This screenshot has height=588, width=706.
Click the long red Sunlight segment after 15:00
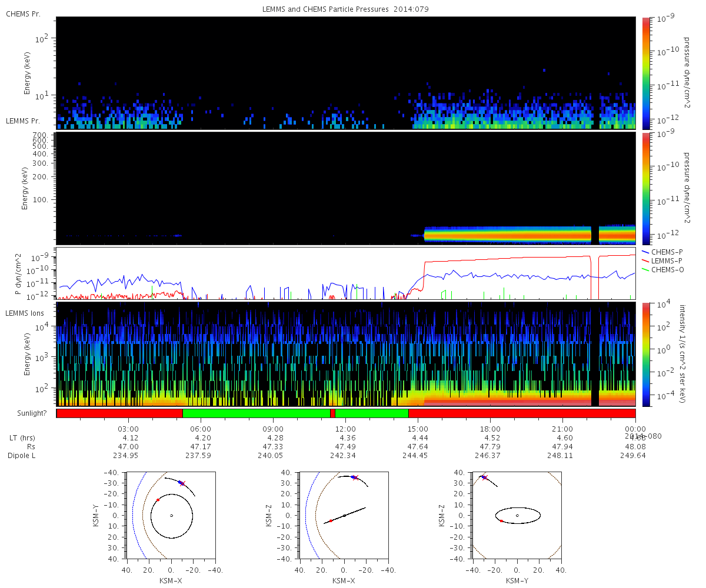pyautogui.click(x=521, y=413)
